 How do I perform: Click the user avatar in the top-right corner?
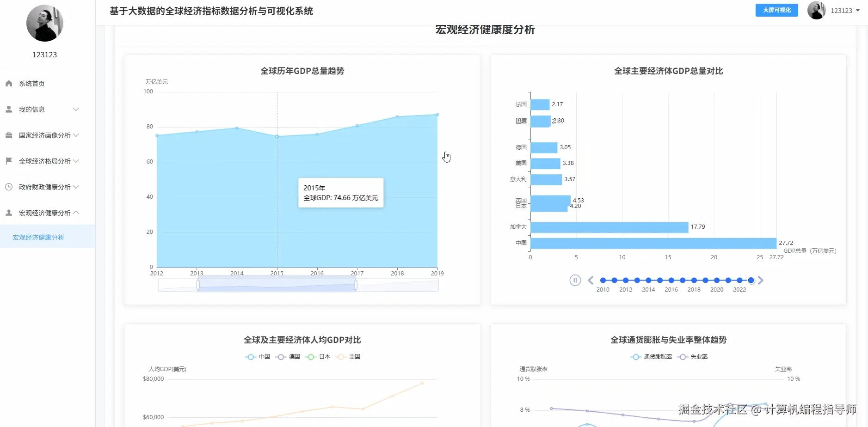(816, 10)
